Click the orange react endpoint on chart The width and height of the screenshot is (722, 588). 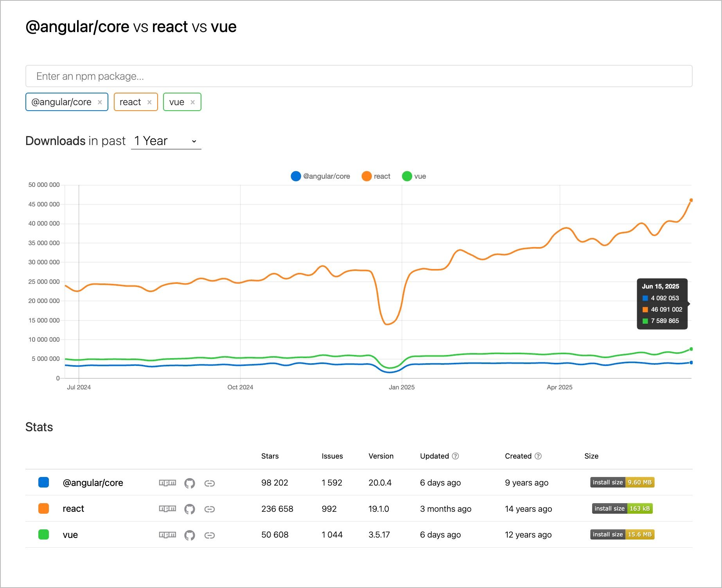[x=691, y=200]
